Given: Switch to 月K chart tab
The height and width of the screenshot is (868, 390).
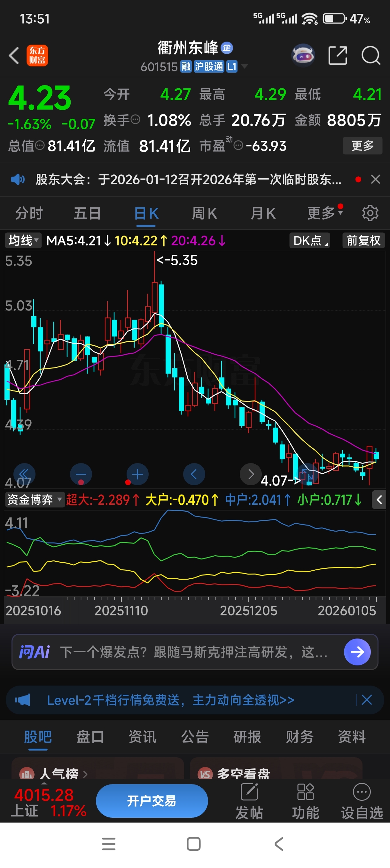Looking at the screenshot, I should pos(263,213).
